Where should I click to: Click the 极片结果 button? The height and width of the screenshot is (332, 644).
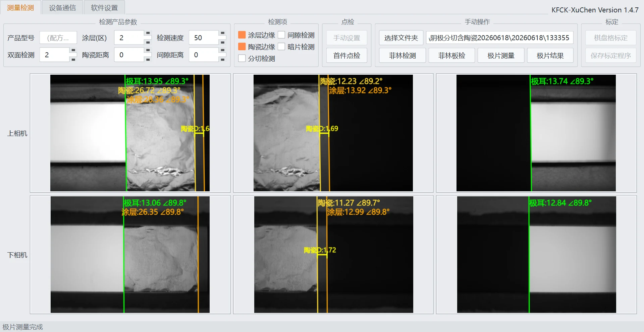point(550,55)
